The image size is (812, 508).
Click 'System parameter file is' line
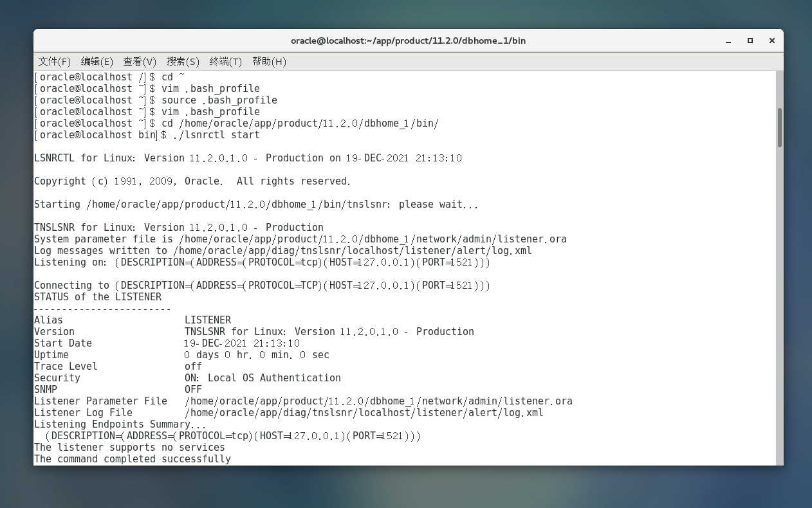[300, 239]
